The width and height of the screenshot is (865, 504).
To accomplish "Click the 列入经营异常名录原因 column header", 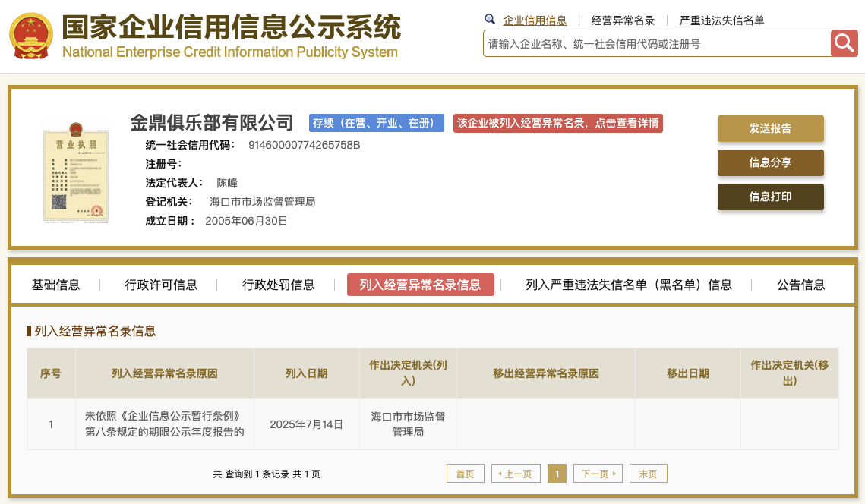I will pyautogui.click(x=164, y=373).
